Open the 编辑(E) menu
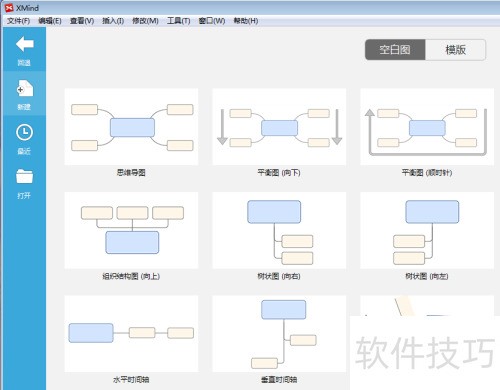This screenshot has height=390, width=500. (50, 21)
